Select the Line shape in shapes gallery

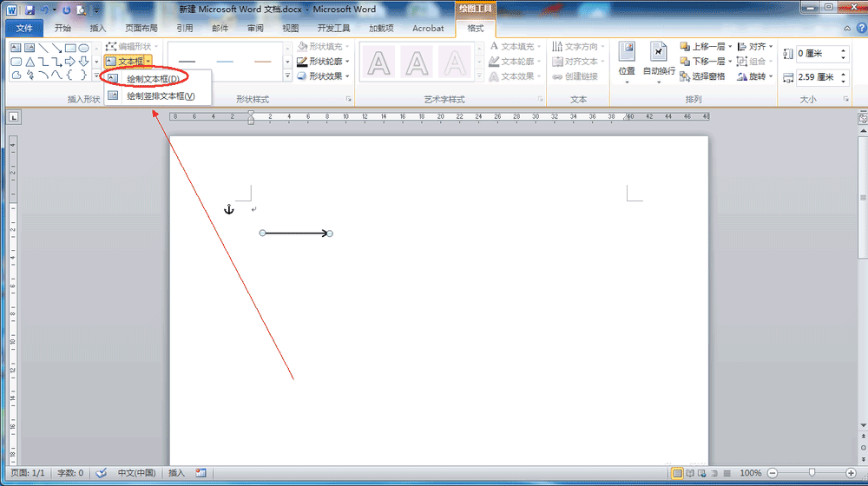click(x=43, y=48)
